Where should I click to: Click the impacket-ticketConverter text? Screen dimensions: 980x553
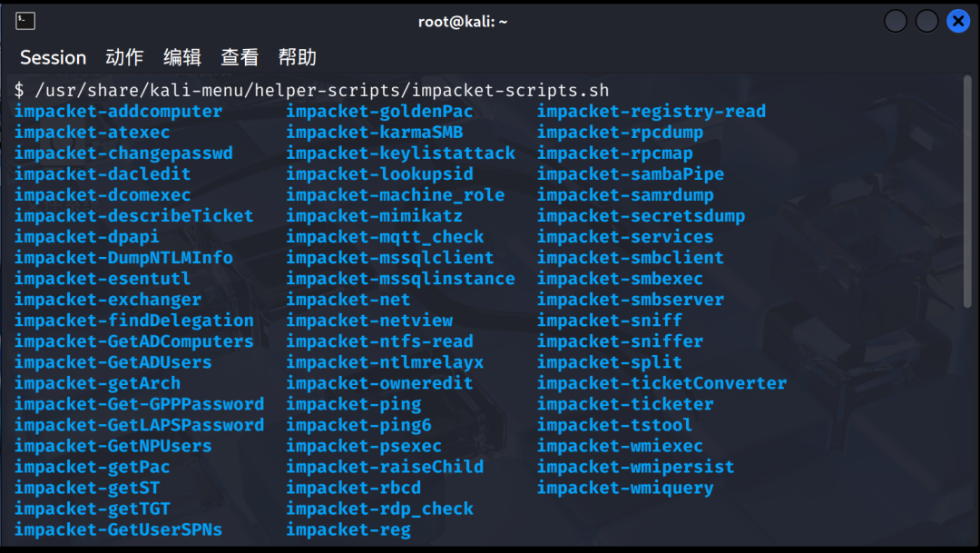click(x=661, y=383)
